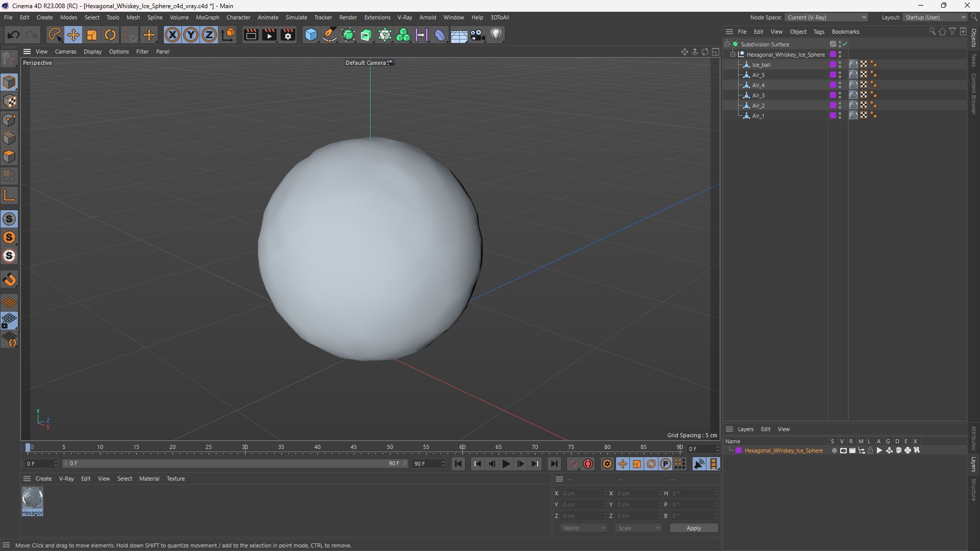Image resolution: width=980 pixels, height=551 pixels.
Task: Toggle Z axis lock
Action: click(x=209, y=35)
